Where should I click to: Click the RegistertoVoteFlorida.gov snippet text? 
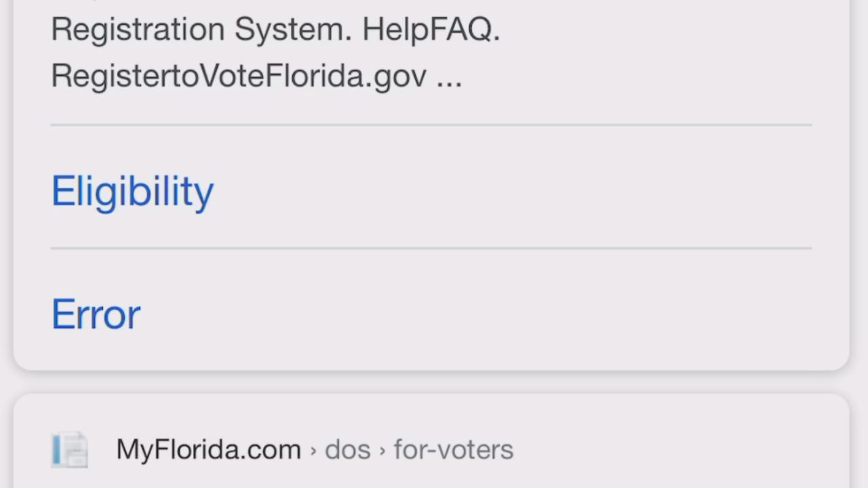[239, 76]
